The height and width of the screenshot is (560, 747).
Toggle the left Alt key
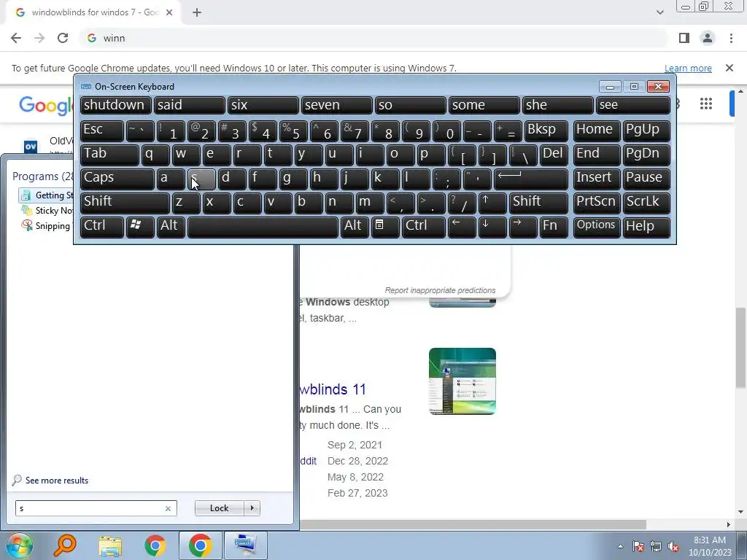[x=171, y=227]
